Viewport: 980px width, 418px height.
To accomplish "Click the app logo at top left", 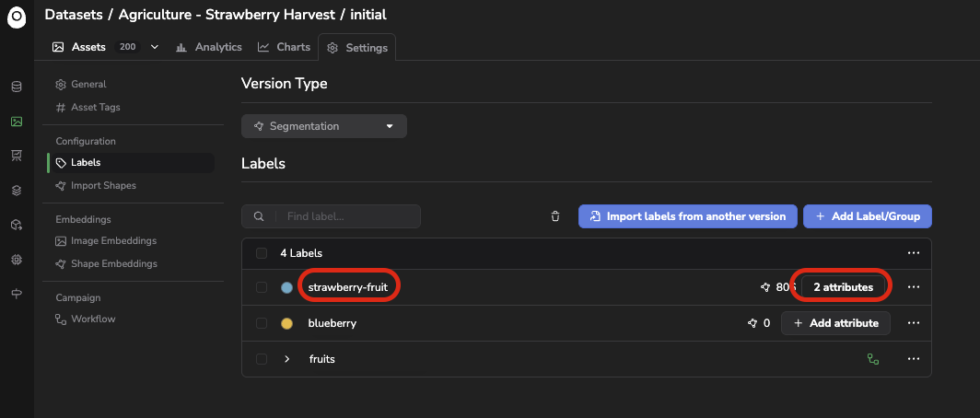I will coord(17,17).
